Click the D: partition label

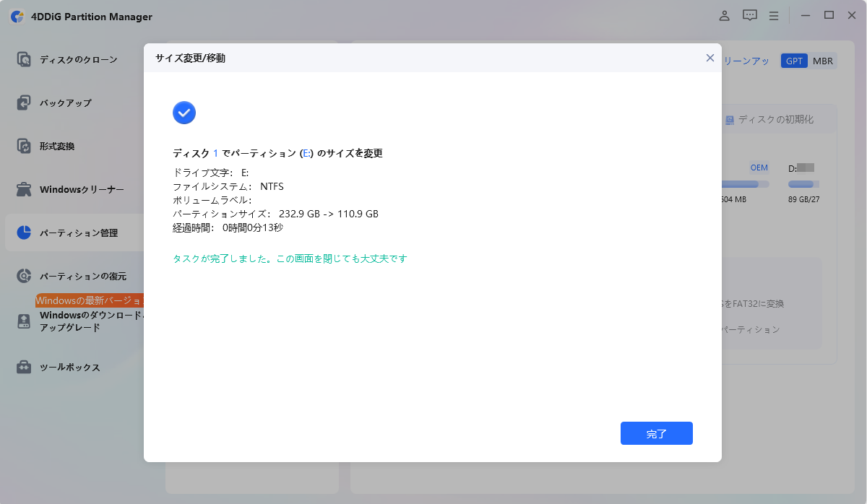coord(793,168)
